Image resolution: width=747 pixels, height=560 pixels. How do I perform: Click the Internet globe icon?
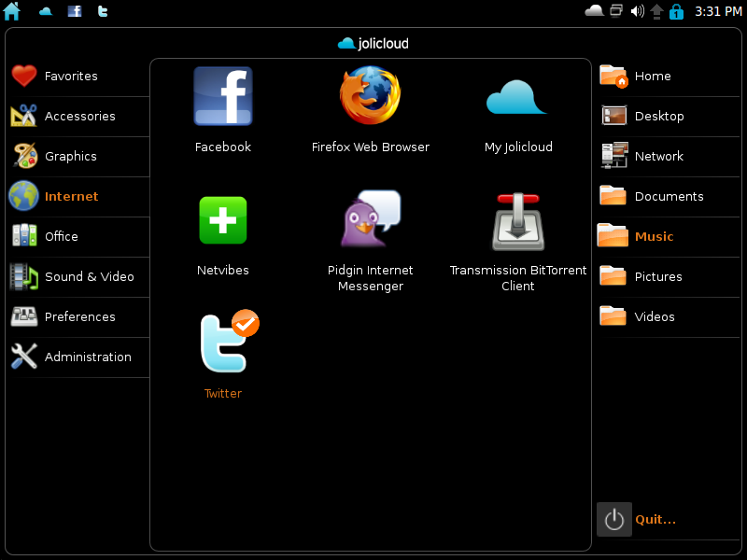pyautogui.click(x=23, y=196)
